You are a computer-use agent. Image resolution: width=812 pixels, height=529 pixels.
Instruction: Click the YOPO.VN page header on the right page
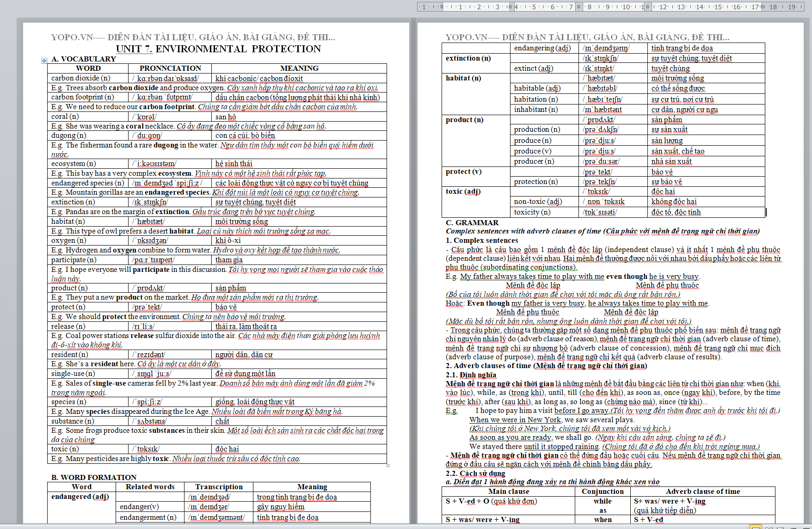587,37
